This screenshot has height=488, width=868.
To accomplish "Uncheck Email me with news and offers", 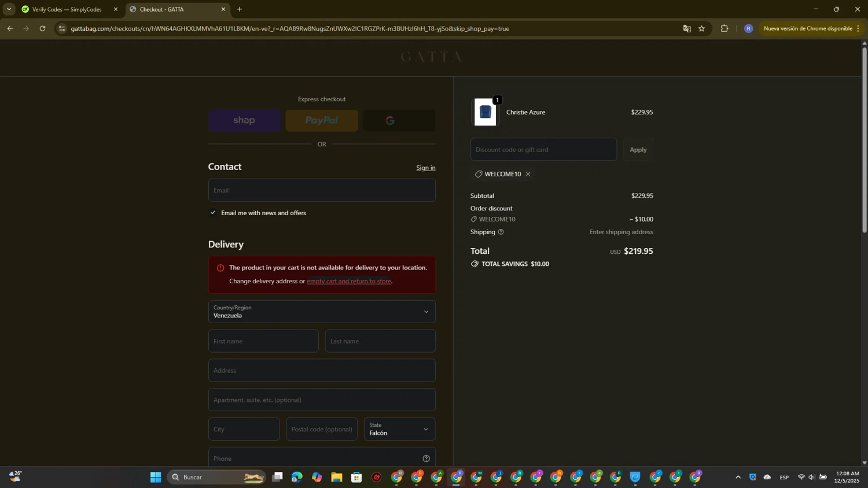I will tap(213, 213).
